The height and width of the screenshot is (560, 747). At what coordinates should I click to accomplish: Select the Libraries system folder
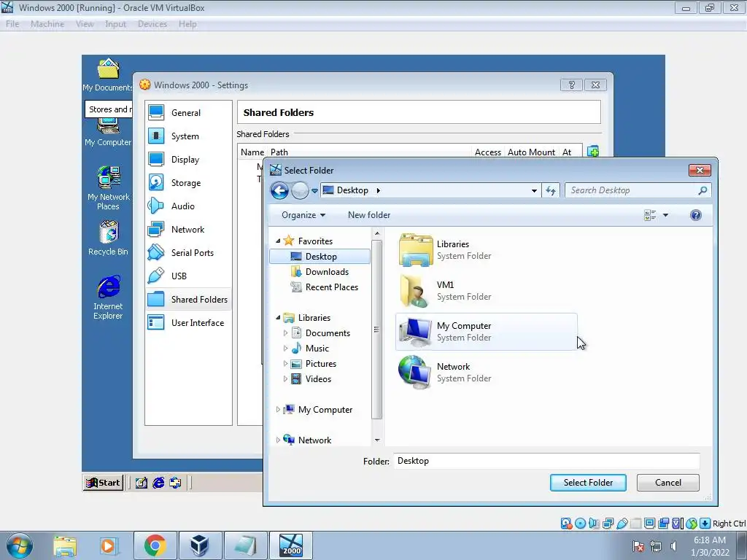pos(486,250)
